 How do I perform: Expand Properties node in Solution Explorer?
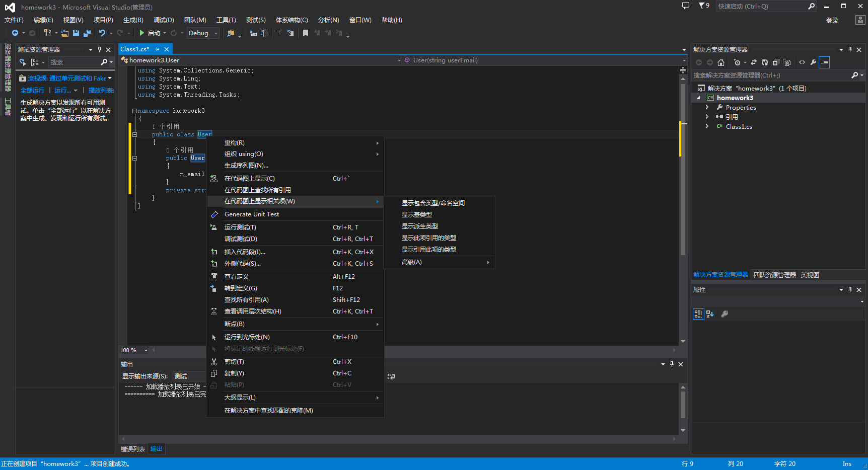pos(707,107)
